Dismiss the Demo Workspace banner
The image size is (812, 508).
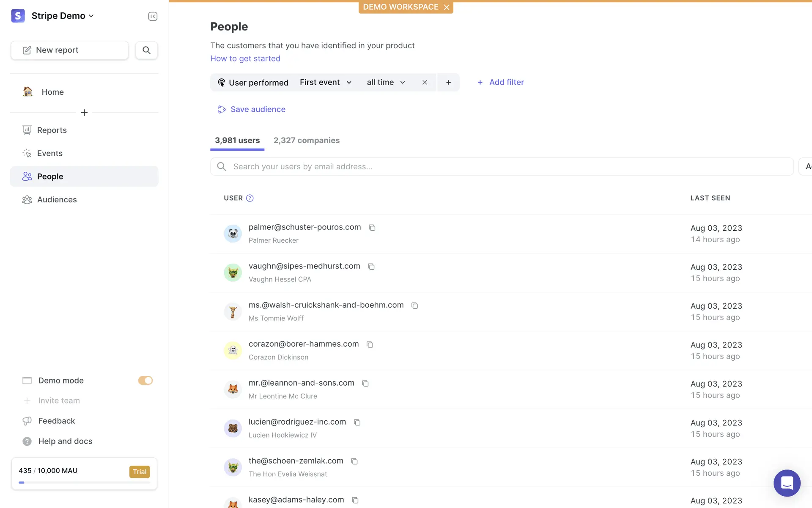pyautogui.click(x=447, y=7)
